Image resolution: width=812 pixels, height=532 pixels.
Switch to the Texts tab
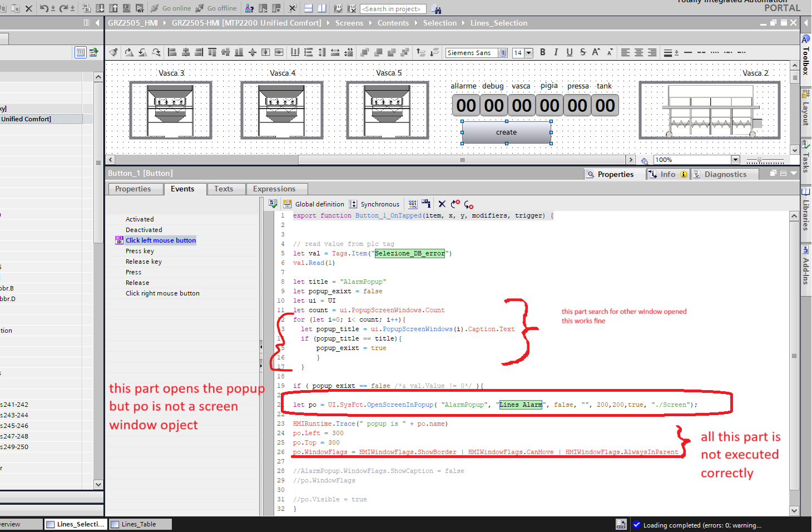click(224, 189)
